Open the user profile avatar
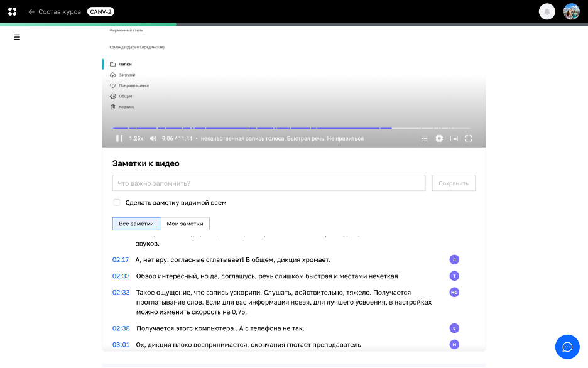 point(572,11)
